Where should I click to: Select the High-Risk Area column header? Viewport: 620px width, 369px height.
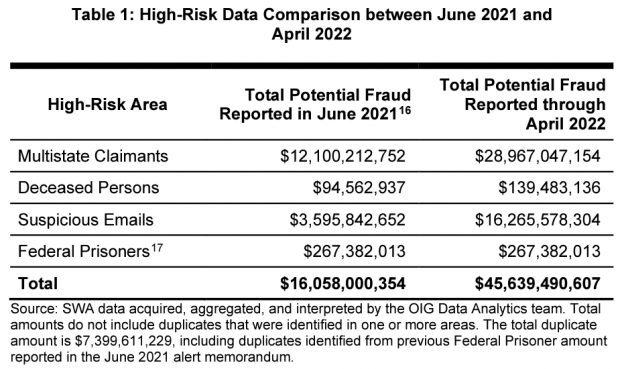click(x=108, y=104)
